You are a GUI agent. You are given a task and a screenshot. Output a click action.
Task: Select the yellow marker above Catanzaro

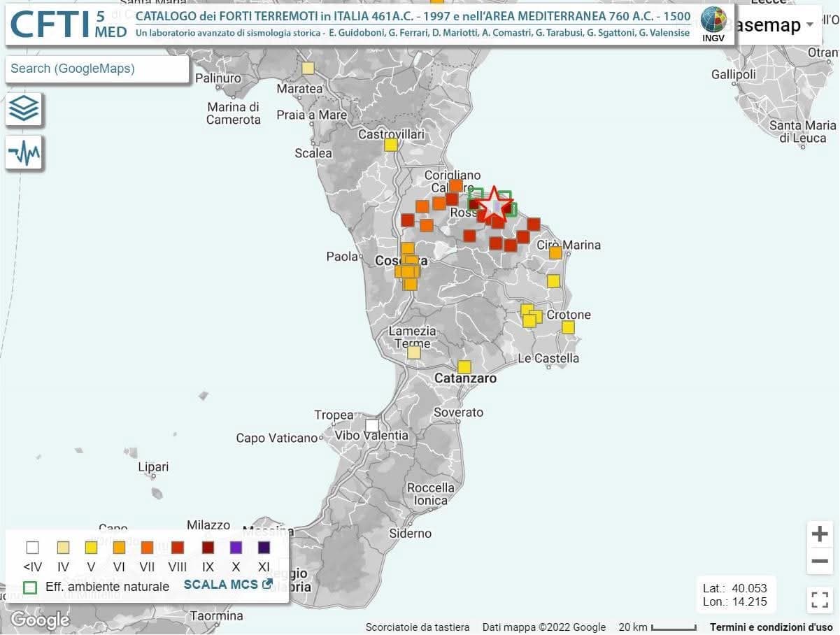[464, 366]
